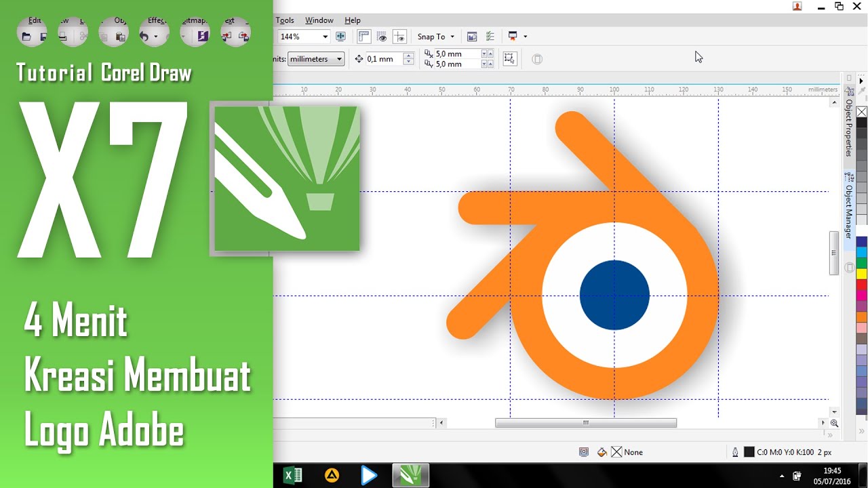The image size is (868, 488).
Task: Click the Open folder icon
Action: (26, 37)
